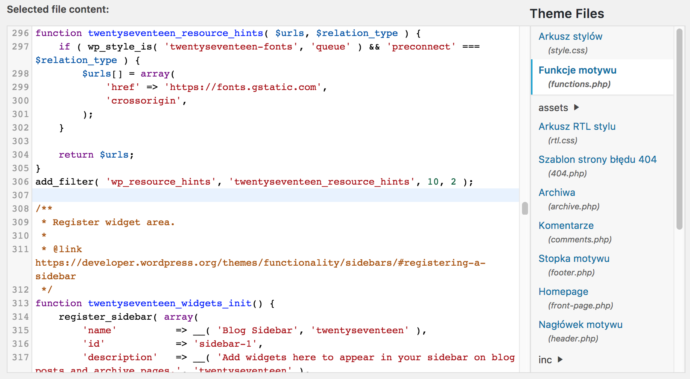Click 'https://fonts.gstatic.com' string on line 299

(243, 87)
